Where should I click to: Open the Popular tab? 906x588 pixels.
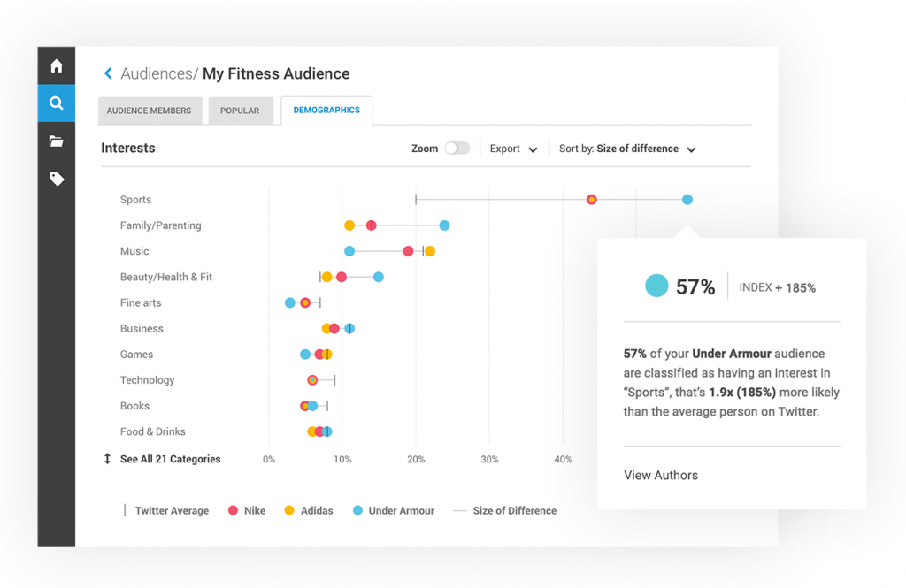pos(240,111)
